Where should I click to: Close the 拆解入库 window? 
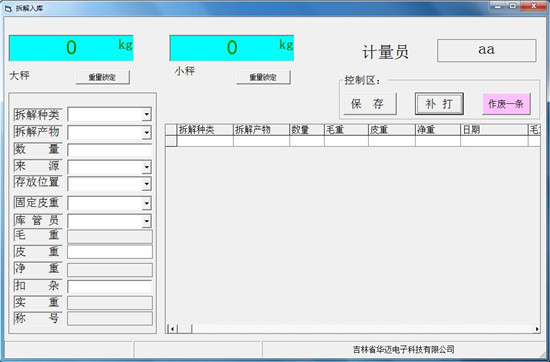pyautogui.click(x=534, y=6)
